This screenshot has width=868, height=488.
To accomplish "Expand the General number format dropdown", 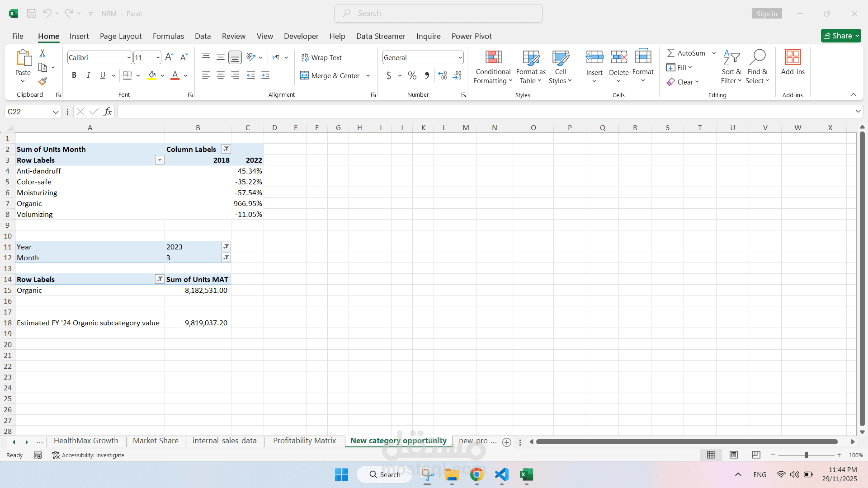I will (460, 58).
